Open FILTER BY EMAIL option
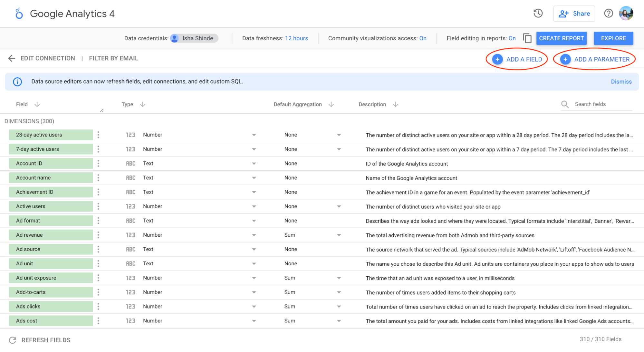Image resolution: width=644 pixels, height=352 pixels. [113, 58]
